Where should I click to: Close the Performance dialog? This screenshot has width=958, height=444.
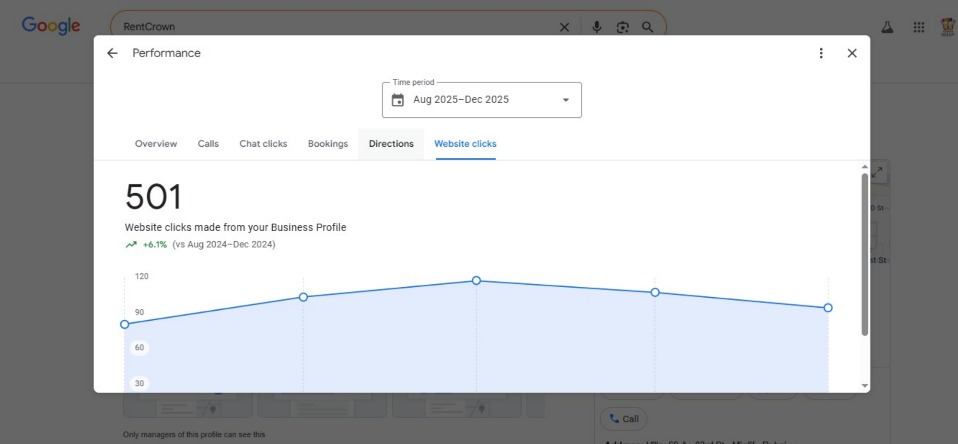pos(852,53)
